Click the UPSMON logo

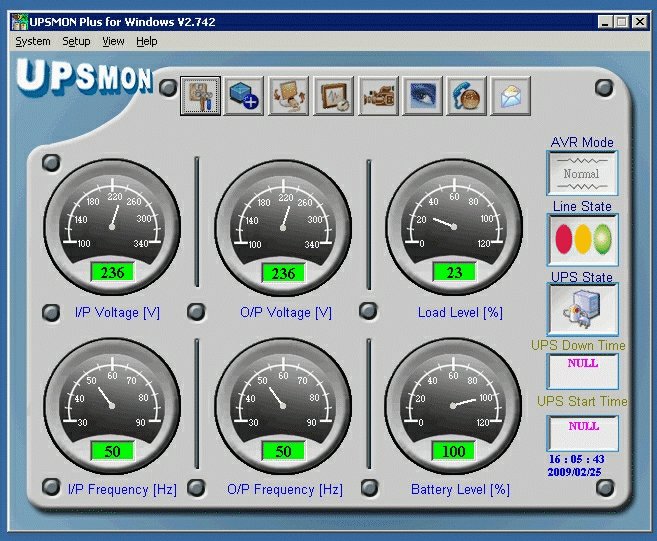pyautogui.click(x=84, y=77)
